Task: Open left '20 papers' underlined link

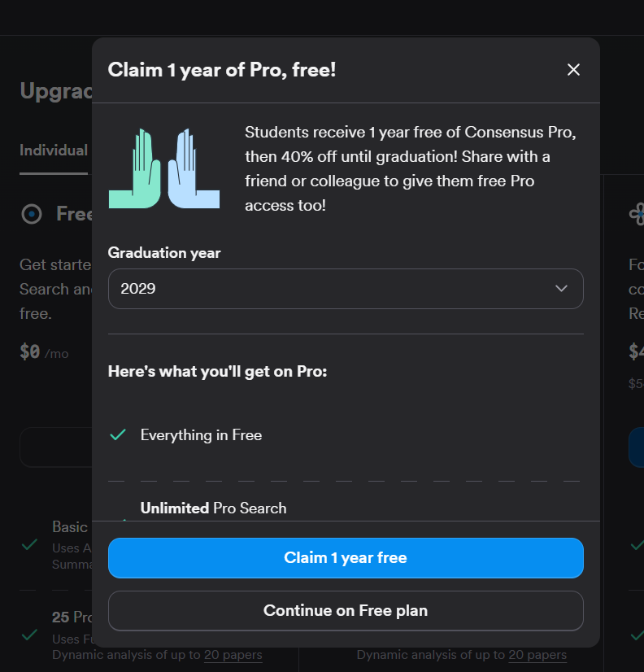Action: pos(233,655)
